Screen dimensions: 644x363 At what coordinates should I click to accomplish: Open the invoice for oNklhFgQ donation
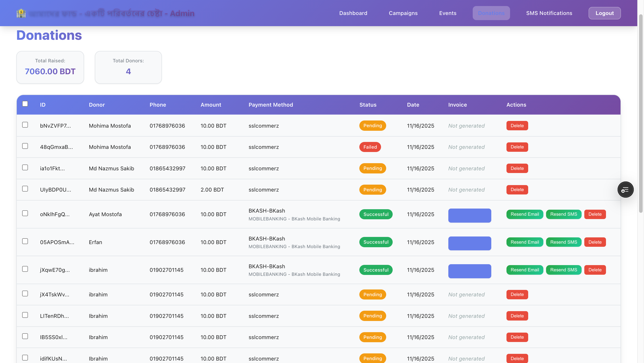click(x=470, y=216)
